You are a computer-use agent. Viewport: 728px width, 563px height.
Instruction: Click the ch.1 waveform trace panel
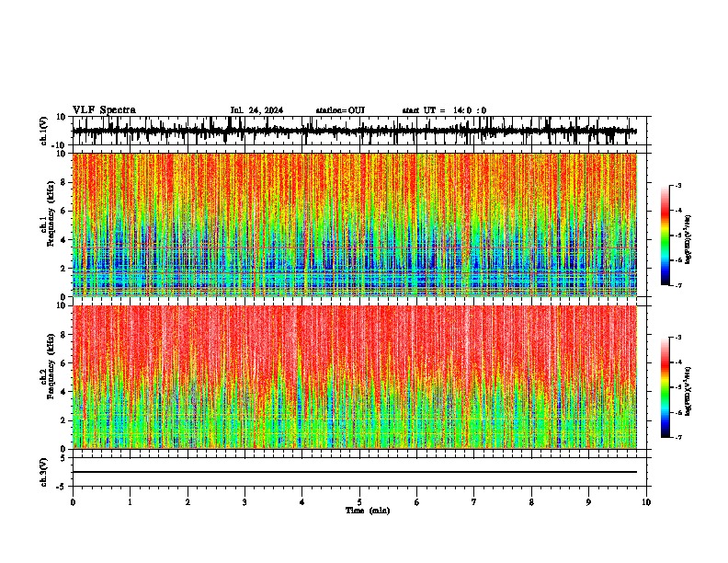[359, 131]
